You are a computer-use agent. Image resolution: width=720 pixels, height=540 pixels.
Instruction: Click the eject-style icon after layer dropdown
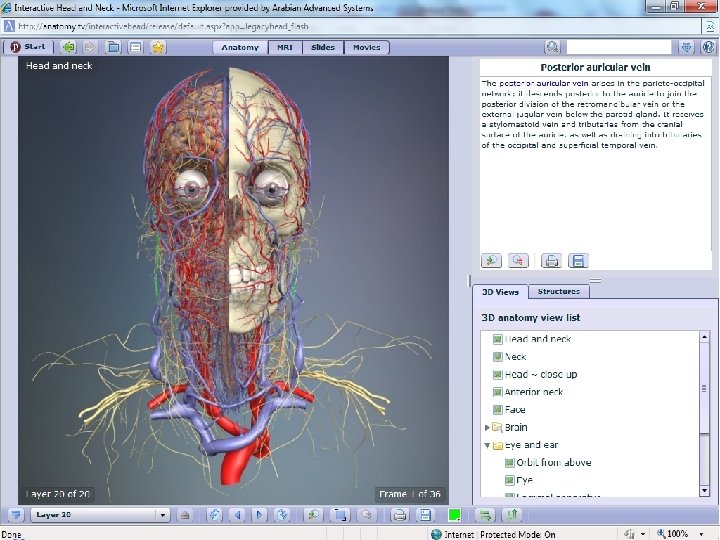(185, 515)
